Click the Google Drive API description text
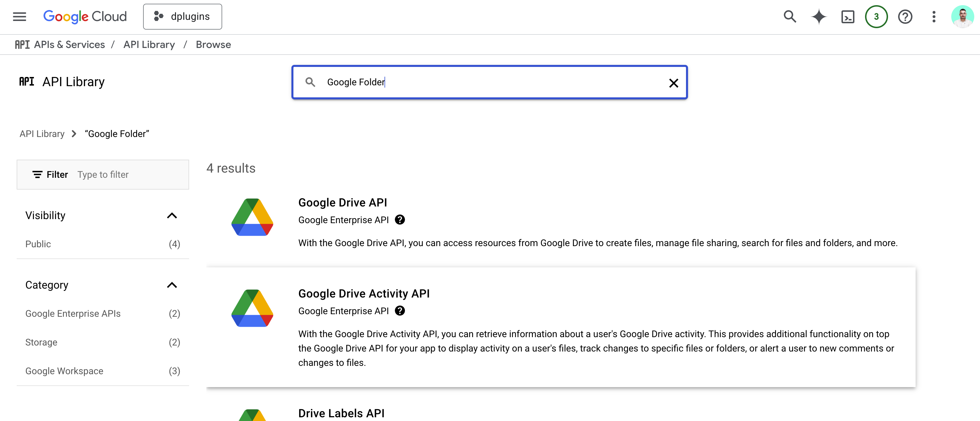The image size is (980, 421). click(598, 243)
